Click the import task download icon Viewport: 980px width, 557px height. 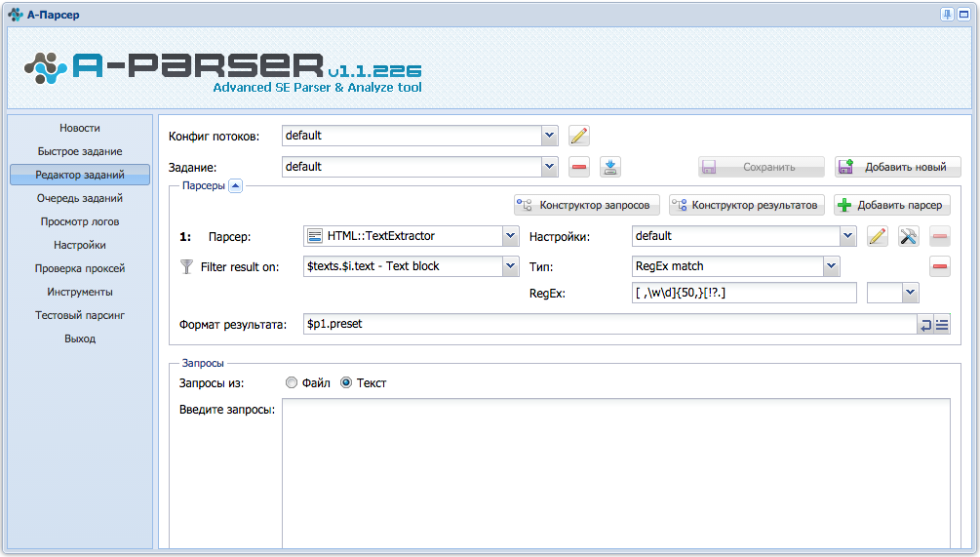pos(610,167)
